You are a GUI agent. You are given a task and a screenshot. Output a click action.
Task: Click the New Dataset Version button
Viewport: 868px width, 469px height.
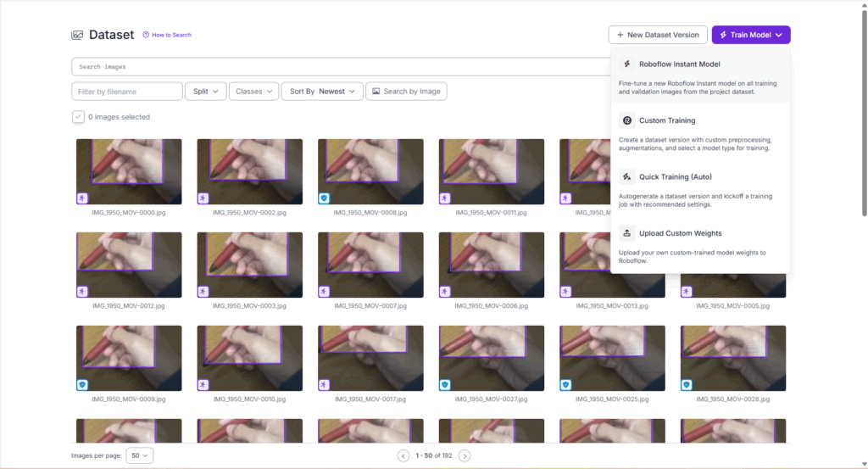click(x=658, y=35)
